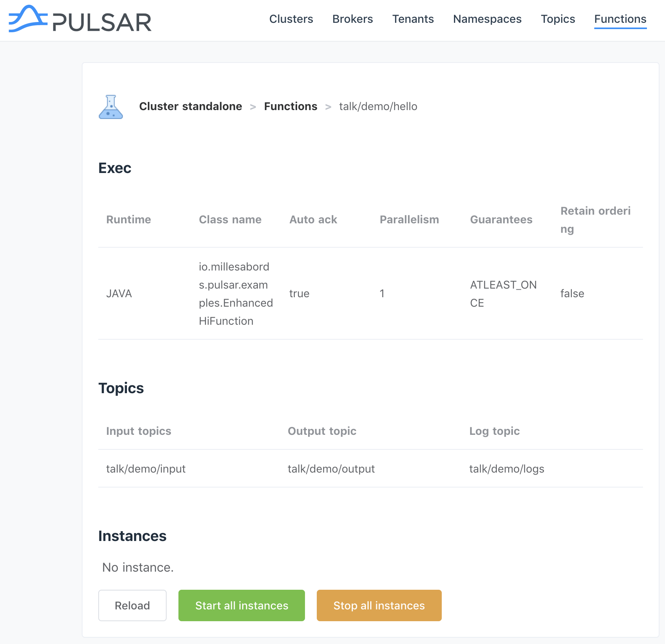Go to the Tenants page

pyautogui.click(x=413, y=19)
